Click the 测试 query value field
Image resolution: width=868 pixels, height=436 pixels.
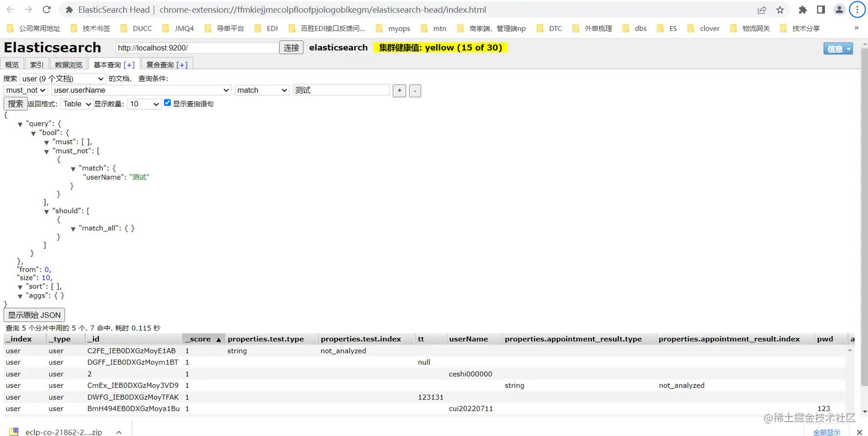pyautogui.click(x=341, y=90)
